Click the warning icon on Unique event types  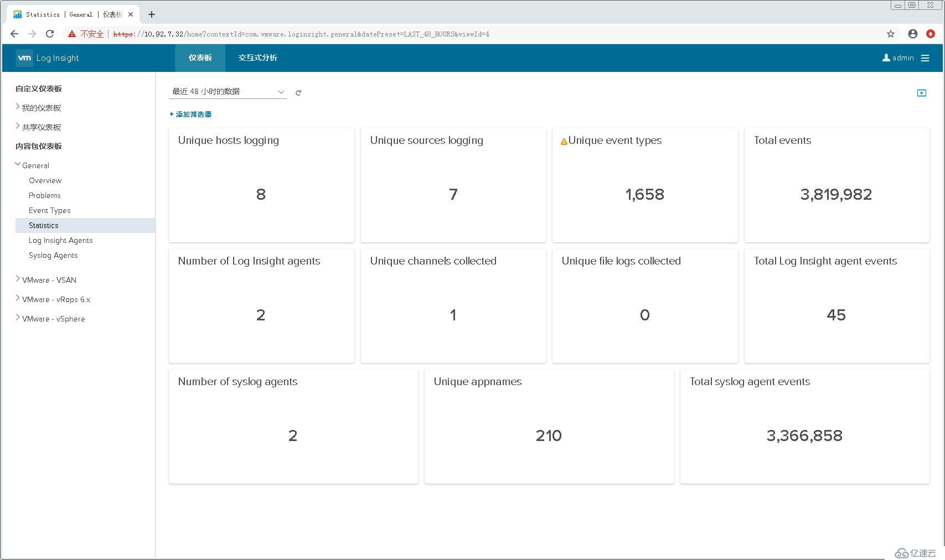(564, 142)
